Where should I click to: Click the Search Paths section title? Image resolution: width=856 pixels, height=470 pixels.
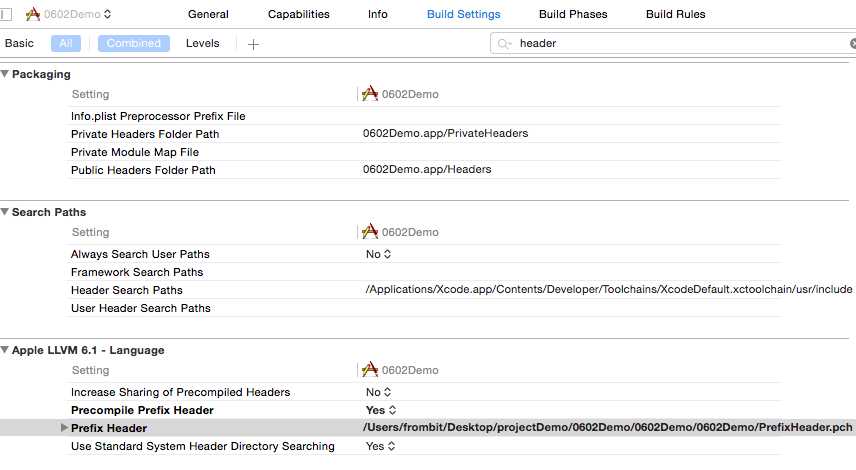(x=49, y=212)
